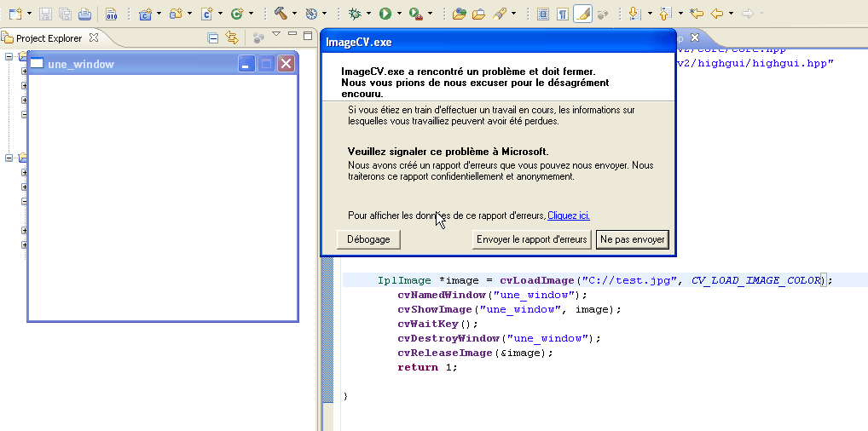Click the New Source Folder icon
Screen dimensions: 868x431
[x=176, y=14]
